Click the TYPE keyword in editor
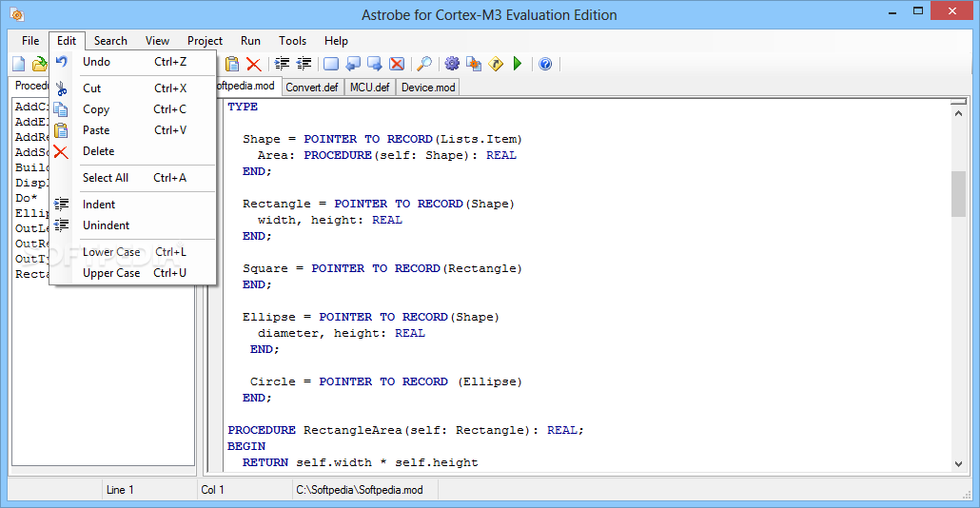This screenshot has width=980, height=508. (x=243, y=107)
